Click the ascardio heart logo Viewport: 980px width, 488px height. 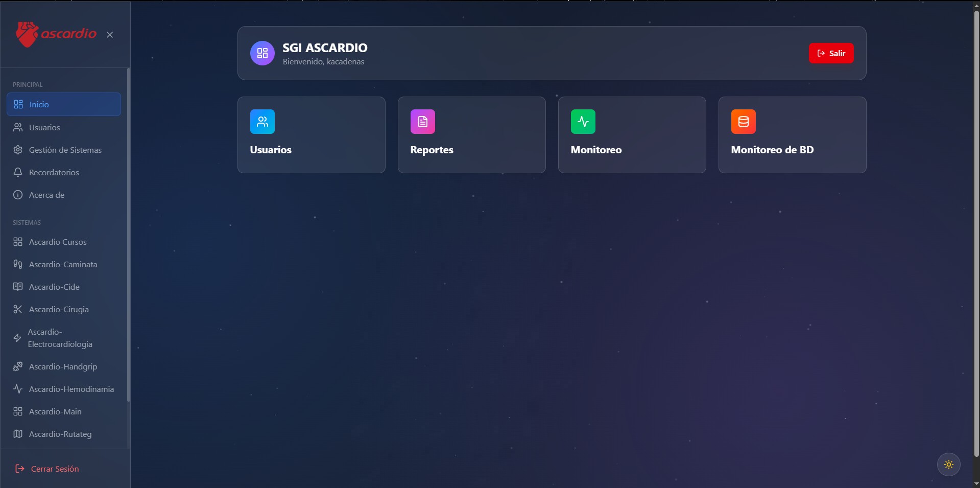(27, 34)
